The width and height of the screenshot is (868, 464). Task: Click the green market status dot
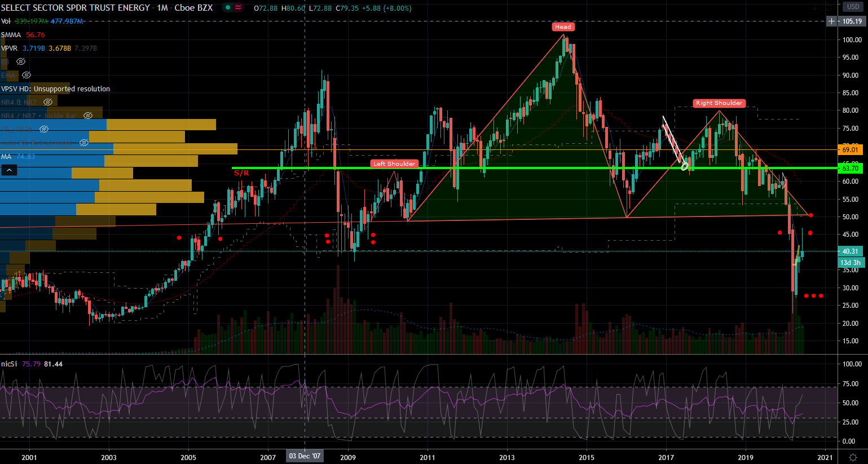pos(227,8)
